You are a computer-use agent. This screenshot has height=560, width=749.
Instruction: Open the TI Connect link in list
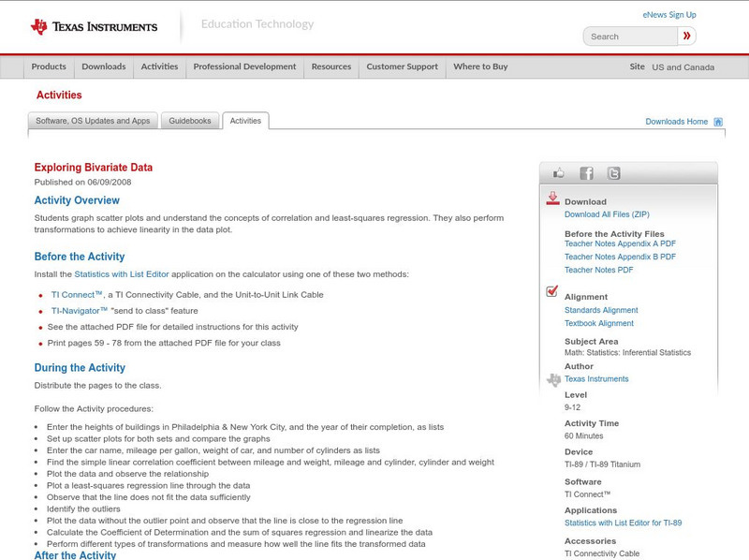click(x=77, y=295)
